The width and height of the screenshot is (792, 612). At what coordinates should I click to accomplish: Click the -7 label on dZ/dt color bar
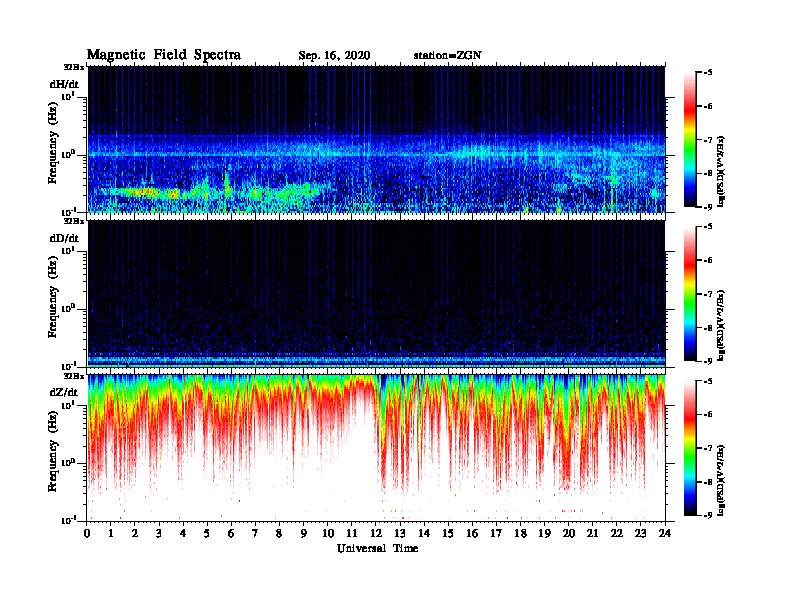tap(708, 448)
